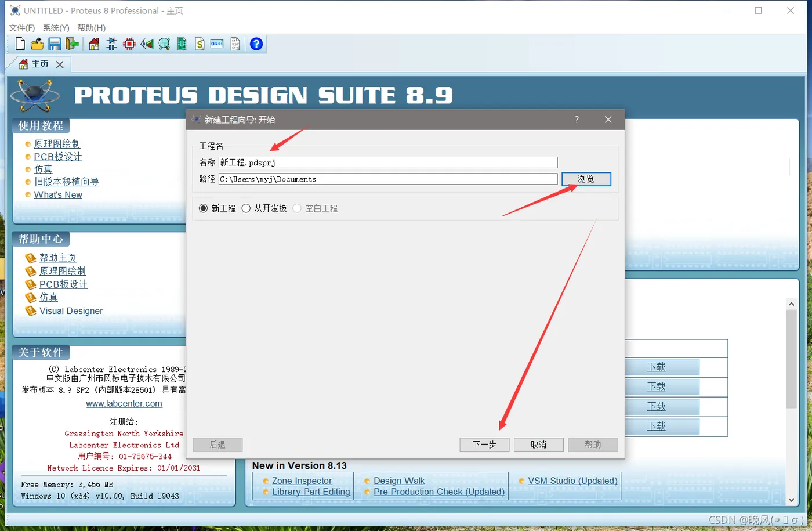812x531 pixels.
Task: Open the Visual Designer help link
Action: coord(71,311)
